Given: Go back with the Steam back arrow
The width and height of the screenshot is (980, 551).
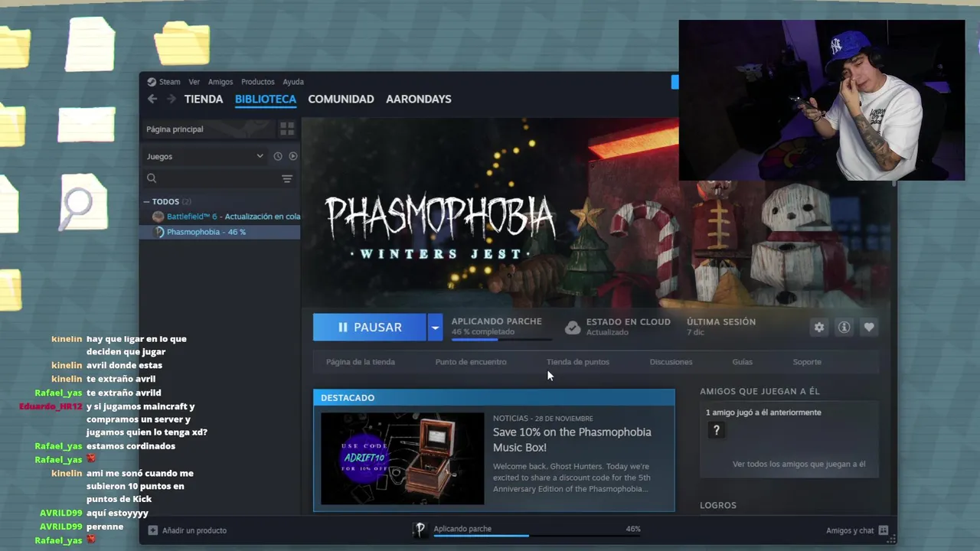Looking at the screenshot, I should tap(152, 99).
